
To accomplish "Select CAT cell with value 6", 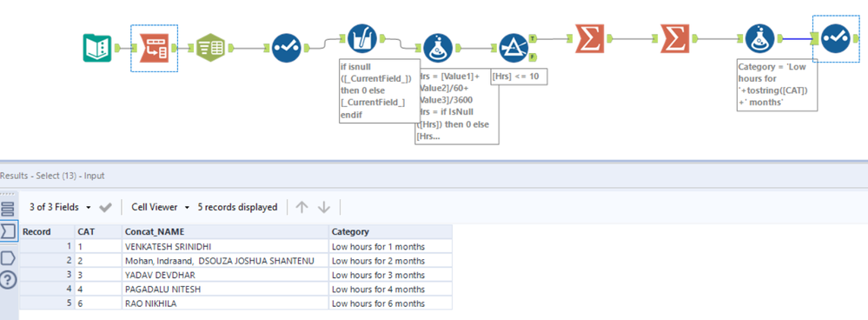I will coord(98,303).
